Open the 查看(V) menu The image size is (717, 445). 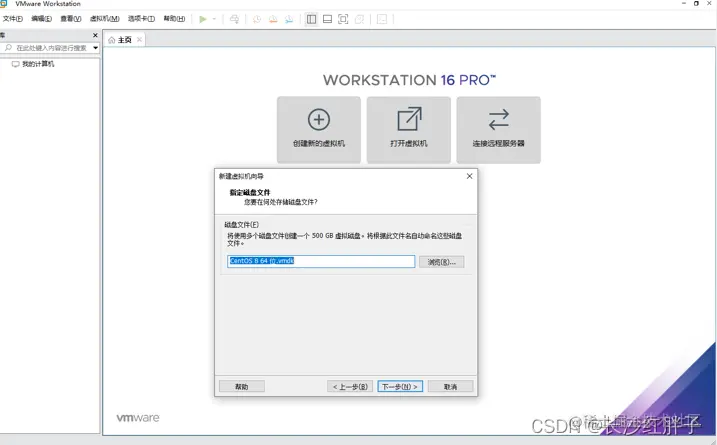click(x=71, y=19)
